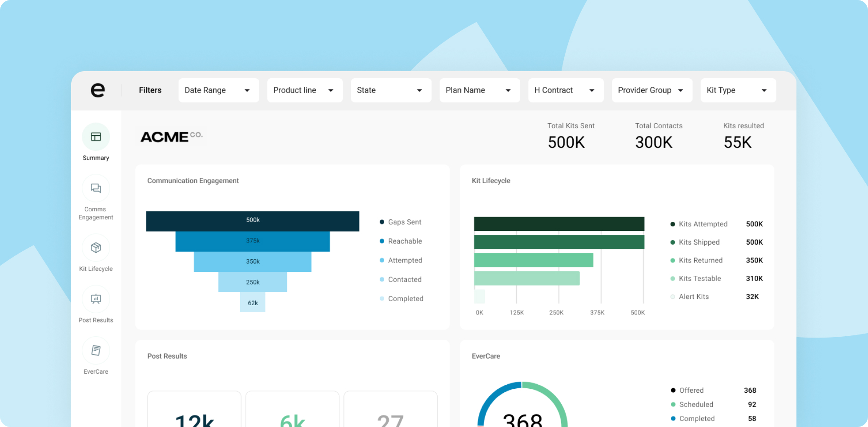Image resolution: width=868 pixels, height=427 pixels.
Task: Click the 250k Contacted funnel bar
Action: coord(253,282)
